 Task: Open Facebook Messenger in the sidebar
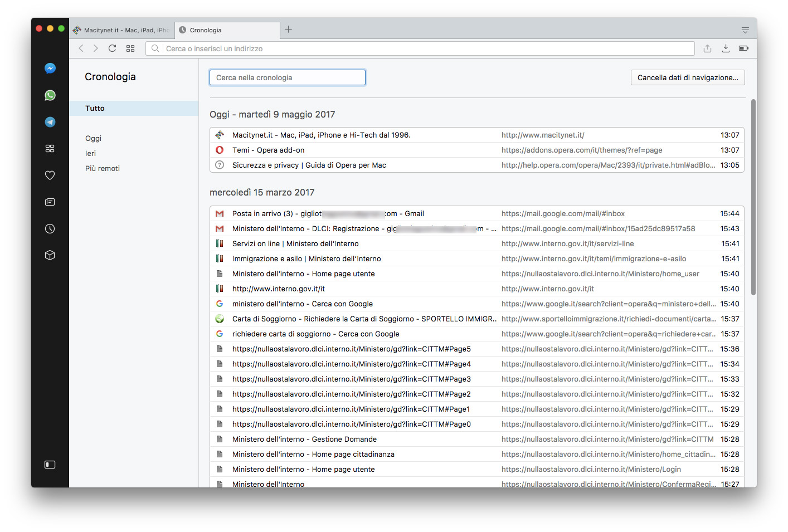tap(50, 69)
